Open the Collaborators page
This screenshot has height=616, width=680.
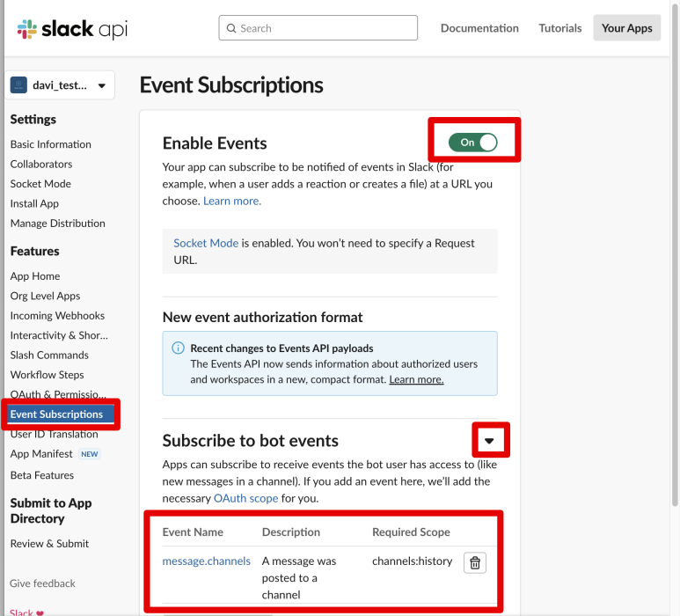[x=41, y=164]
